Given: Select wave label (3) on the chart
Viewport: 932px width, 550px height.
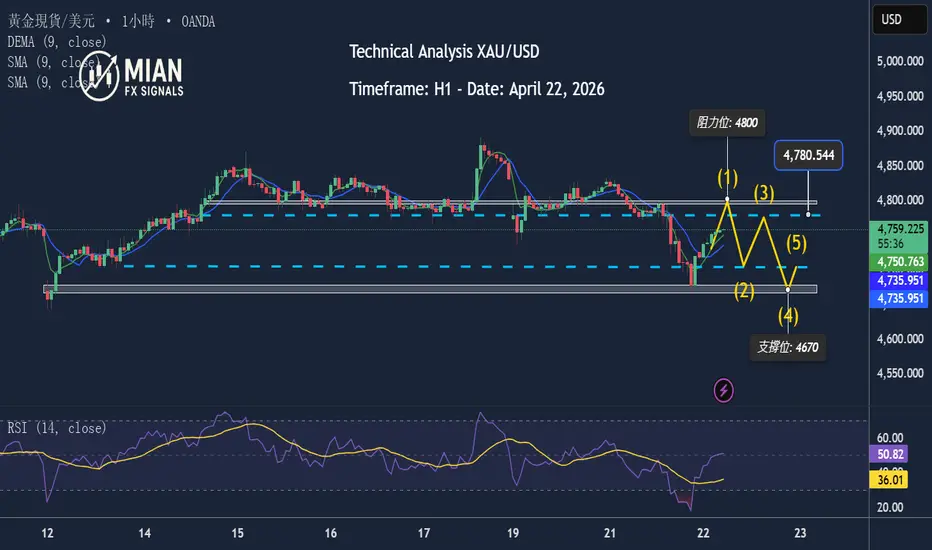Looking at the screenshot, I should (764, 193).
